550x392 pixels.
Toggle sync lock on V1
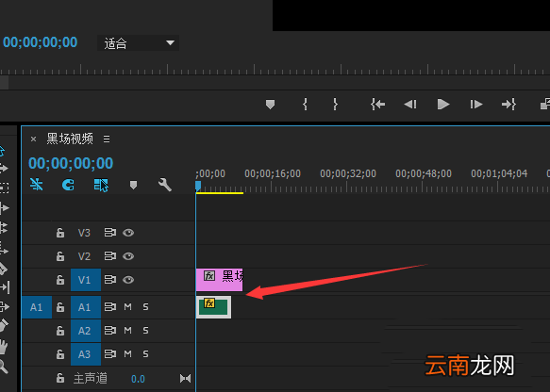[110, 280]
